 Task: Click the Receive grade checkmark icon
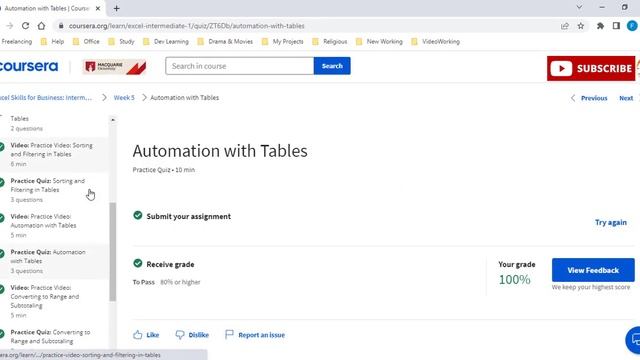(138, 263)
